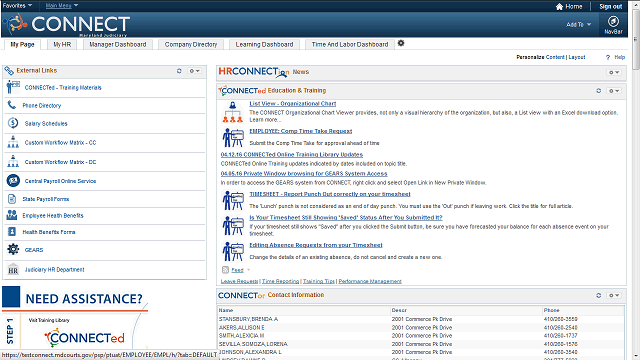This screenshot has width=640, height=360.
Task: Open the Manager Dashboard tab
Action: click(118, 44)
